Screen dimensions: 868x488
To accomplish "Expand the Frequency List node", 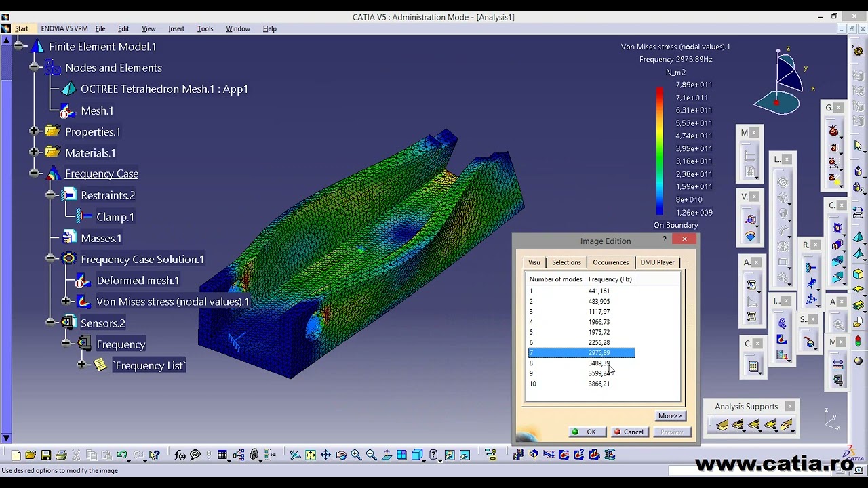I will 82,365.
